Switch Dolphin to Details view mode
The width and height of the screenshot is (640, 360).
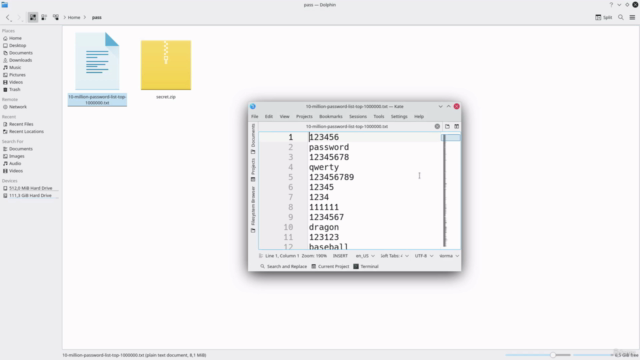(x=56, y=17)
